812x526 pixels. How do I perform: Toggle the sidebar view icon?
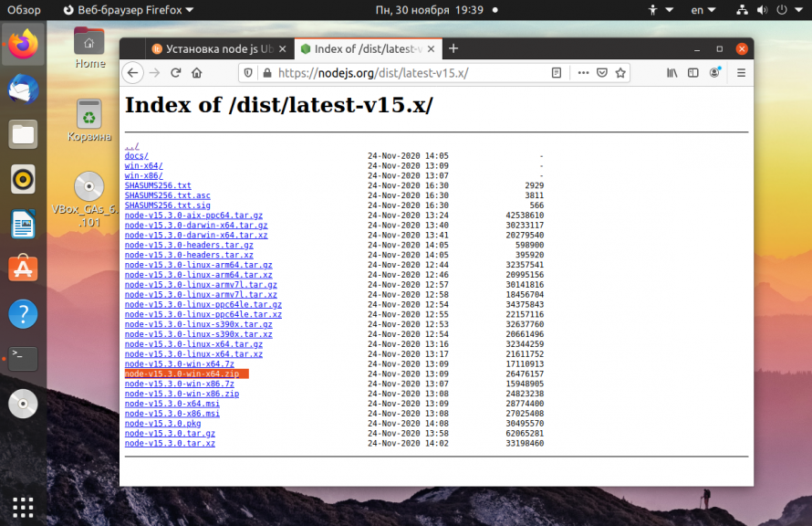coord(692,73)
